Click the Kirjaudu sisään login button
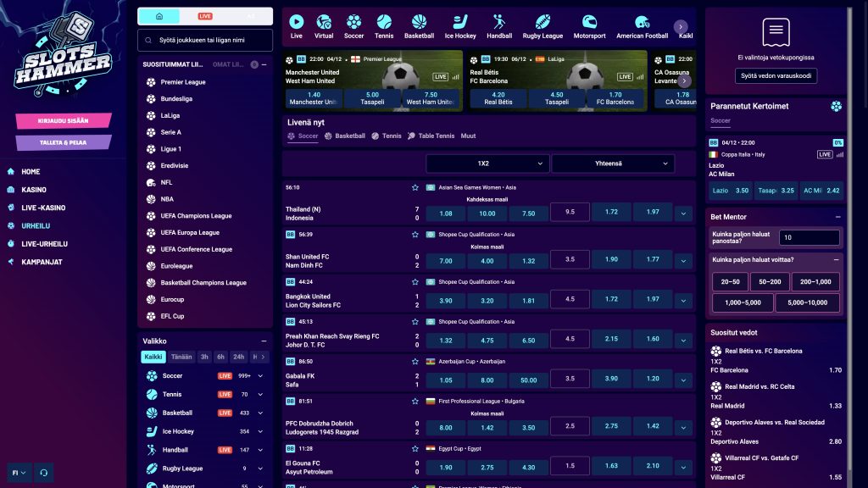 [63, 120]
